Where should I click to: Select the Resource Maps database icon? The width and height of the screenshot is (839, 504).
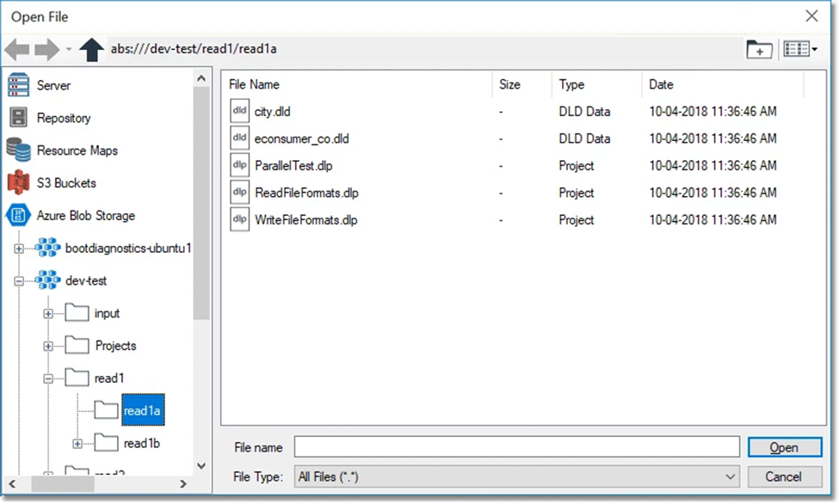19,151
